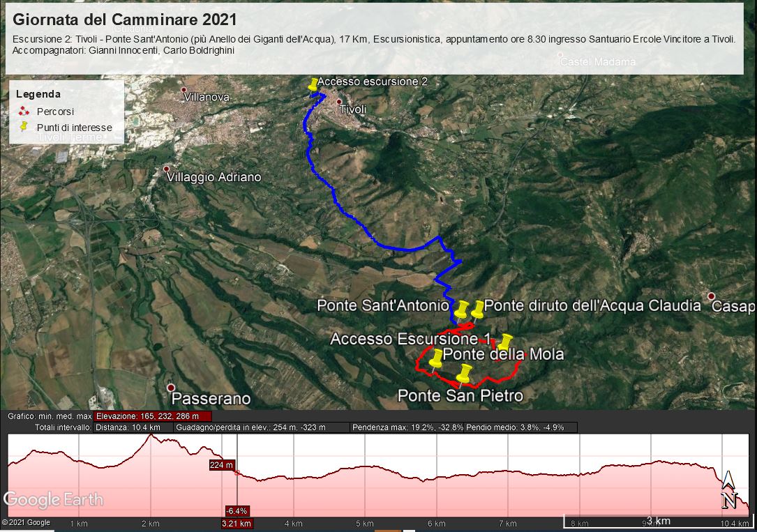This screenshot has width=757, height=532.
Task: Click the Google Earth logo
Action: tap(53, 500)
